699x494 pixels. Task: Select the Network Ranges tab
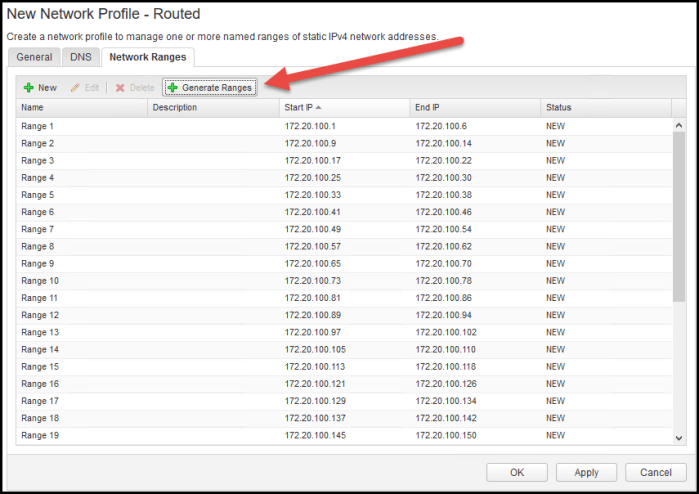(148, 58)
